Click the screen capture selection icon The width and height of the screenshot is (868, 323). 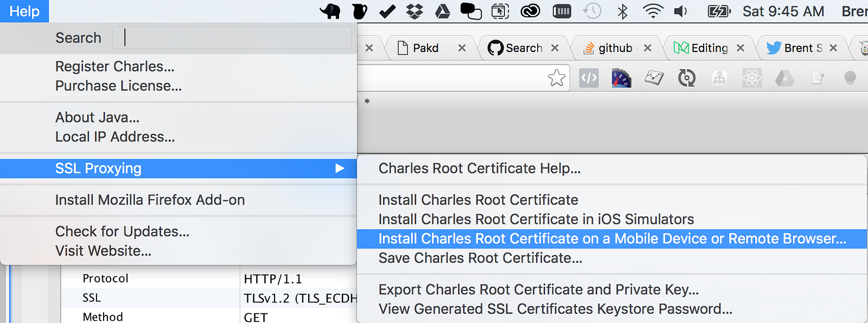pos(500,11)
